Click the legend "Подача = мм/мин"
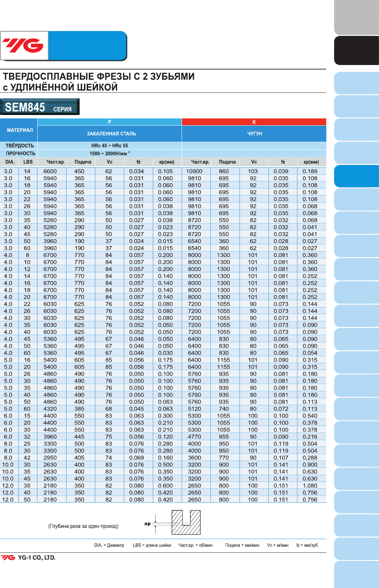 click(242, 545)
